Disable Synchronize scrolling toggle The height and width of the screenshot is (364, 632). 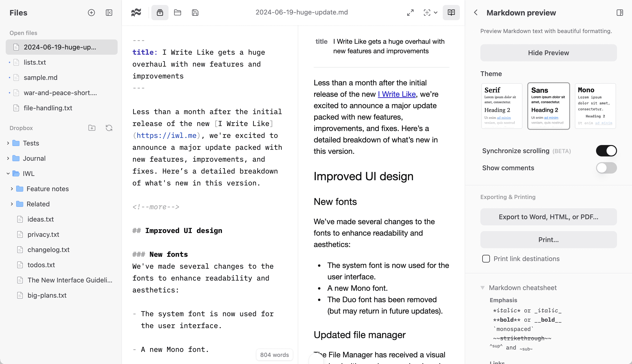[606, 151]
